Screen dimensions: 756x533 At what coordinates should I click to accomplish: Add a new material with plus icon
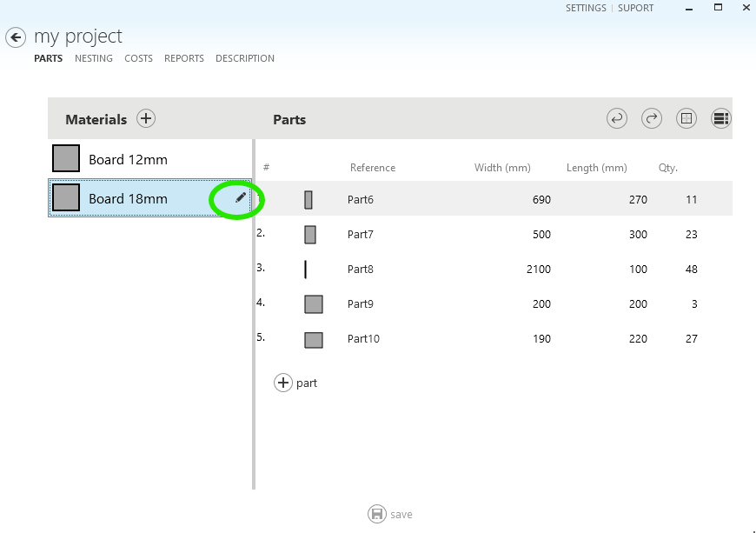coord(146,119)
